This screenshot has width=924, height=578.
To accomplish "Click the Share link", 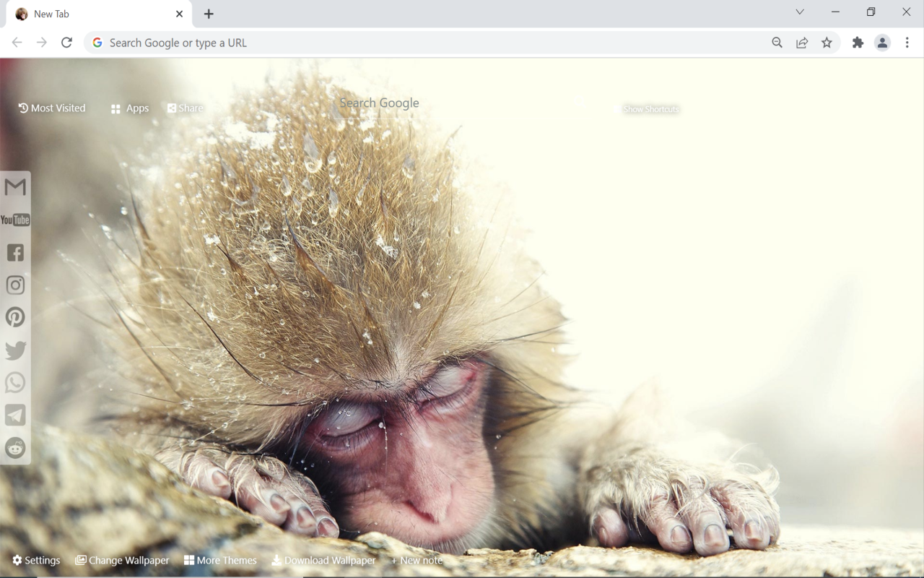I will 186,108.
